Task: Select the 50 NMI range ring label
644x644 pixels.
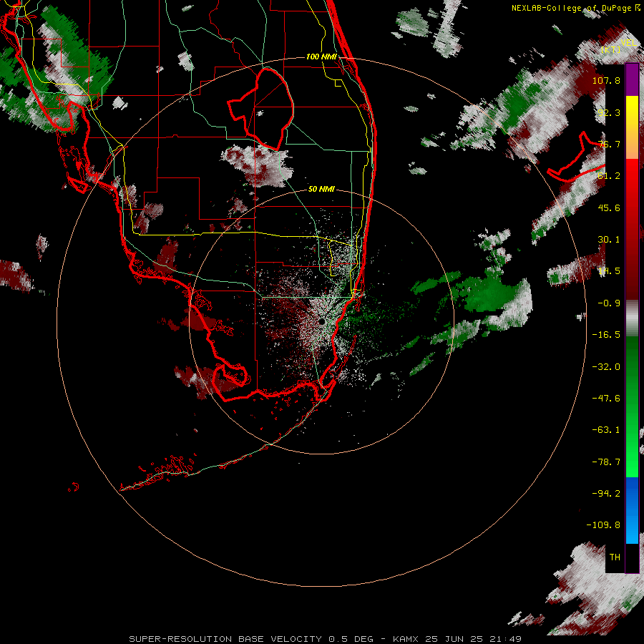Action: [x=321, y=189]
